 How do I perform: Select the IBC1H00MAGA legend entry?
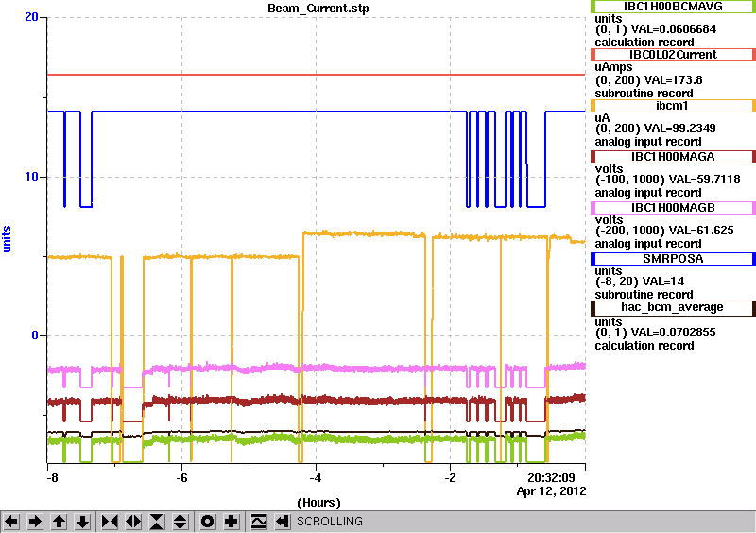(x=673, y=157)
